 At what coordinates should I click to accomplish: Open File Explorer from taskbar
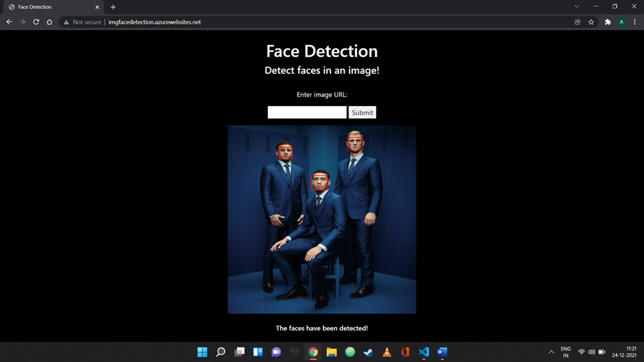332,352
